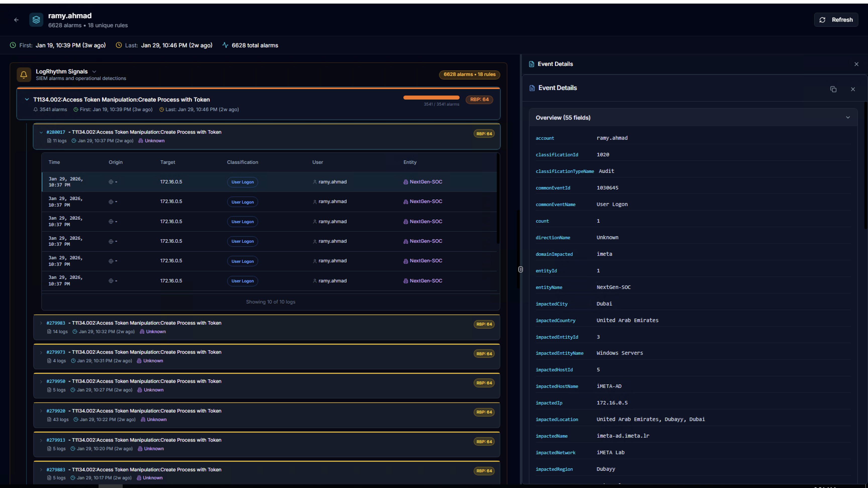The image size is (868, 488).
Task: Click the Refresh button
Action: click(x=836, y=20)
